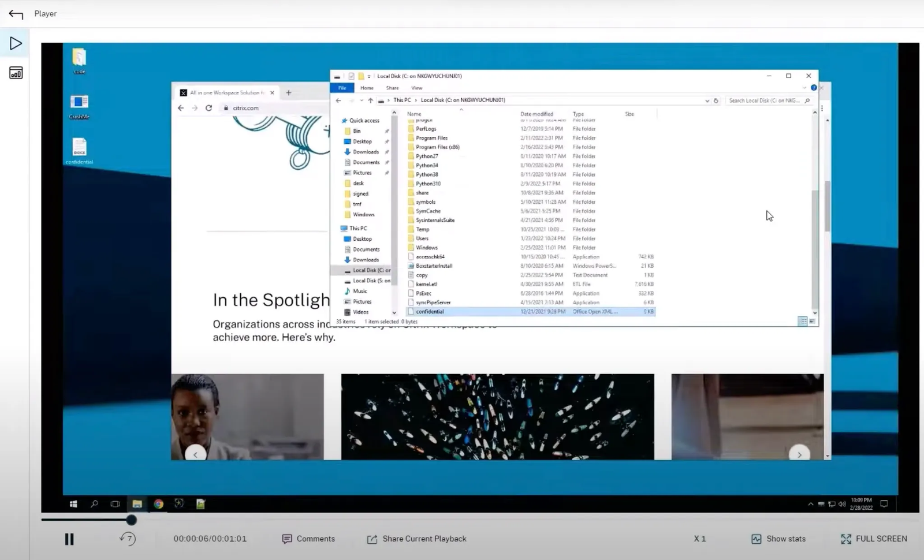The image size is (924, 560).
Task: Toggle Show stats overlay
Action: click(x=778, y=539)
